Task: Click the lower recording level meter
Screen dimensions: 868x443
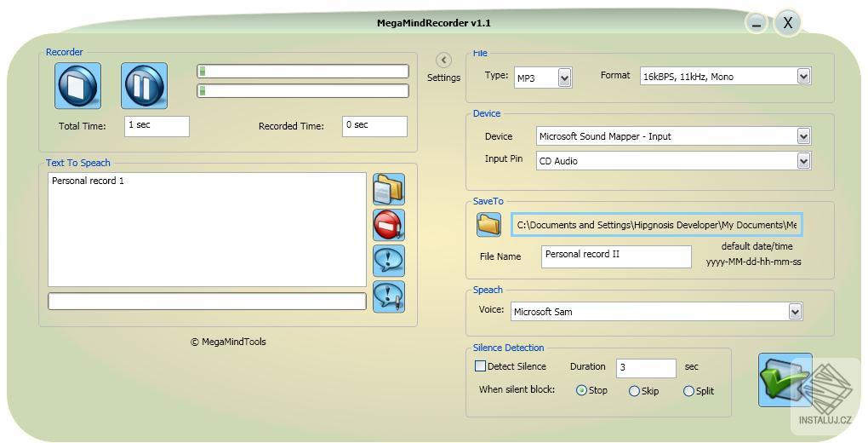Action: pyautogui.click(x=303, y=91)
